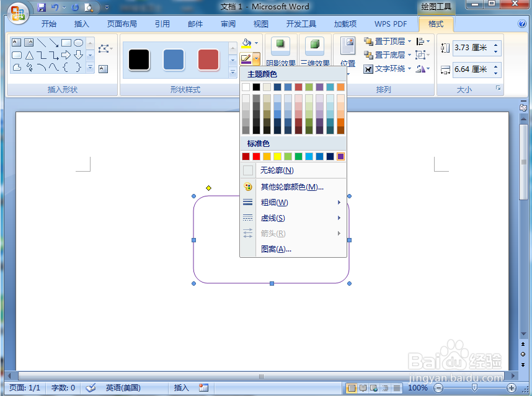Screen dimensions: 532x396
Task: Open 其他轮廓颜色(M) more colors dialog
Action: 293,187
